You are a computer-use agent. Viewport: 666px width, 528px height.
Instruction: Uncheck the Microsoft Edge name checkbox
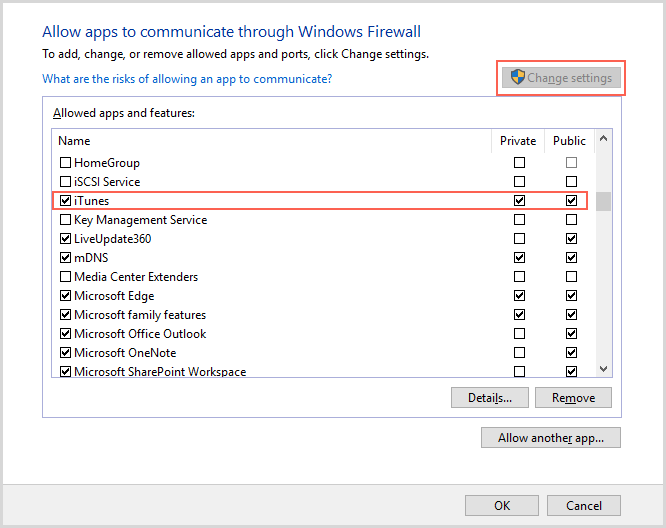point(65,296)
